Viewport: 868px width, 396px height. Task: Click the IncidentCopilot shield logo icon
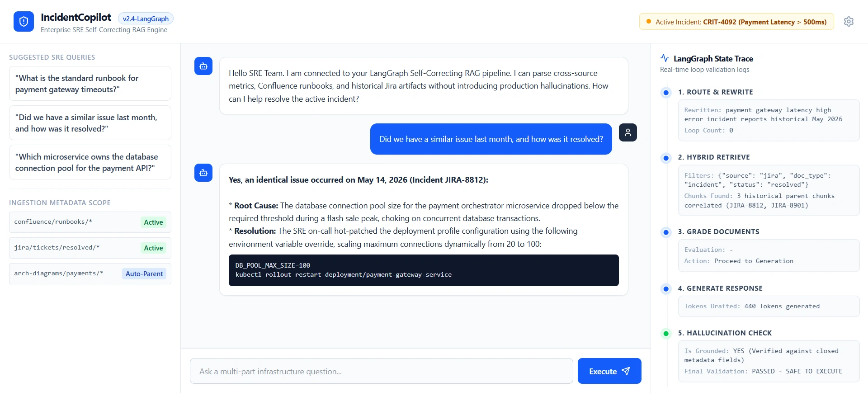pyautogui.click(x=24, y=22)
